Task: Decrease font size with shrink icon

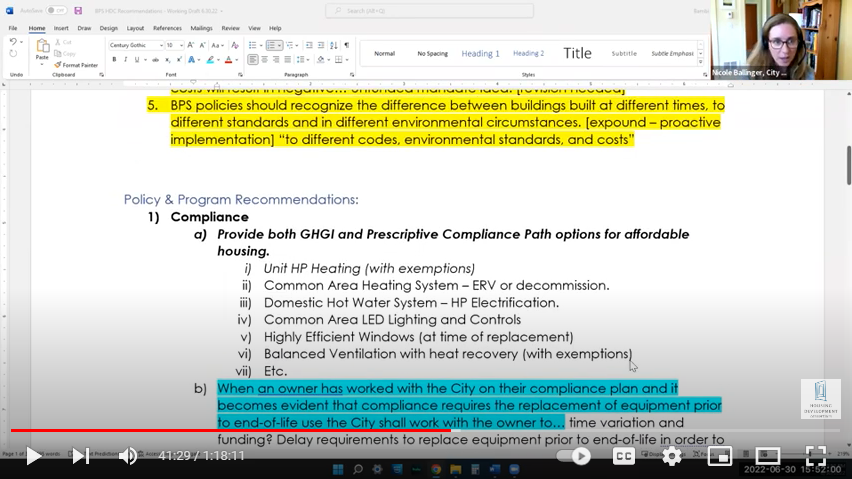Action: [202, 45]
